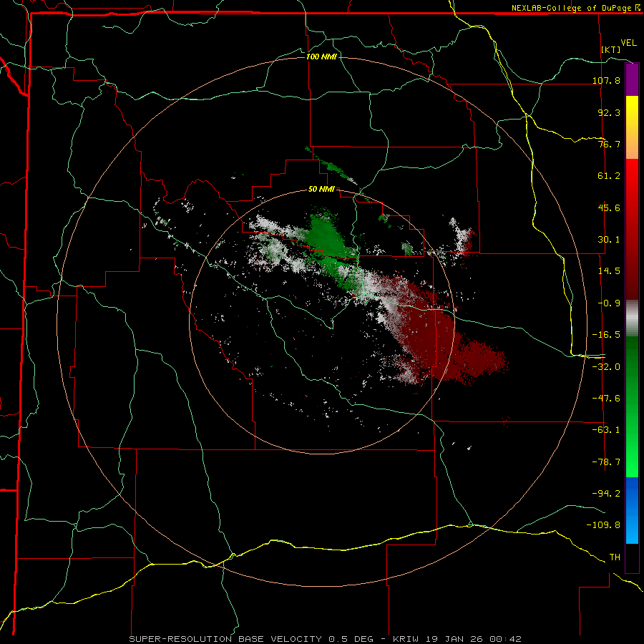Viewport: 644px width, 644px height.
Task: Click the Super-Resolution Base Velocity caption
Action: (326, 639)
